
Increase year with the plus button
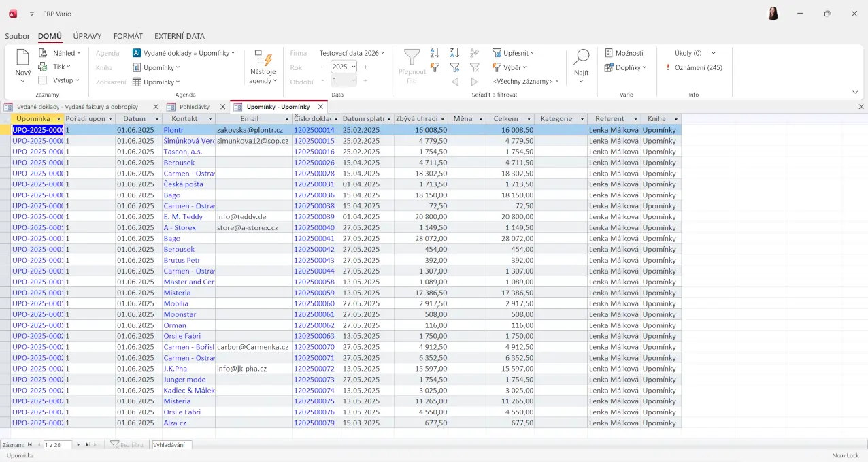click(365, 67)
